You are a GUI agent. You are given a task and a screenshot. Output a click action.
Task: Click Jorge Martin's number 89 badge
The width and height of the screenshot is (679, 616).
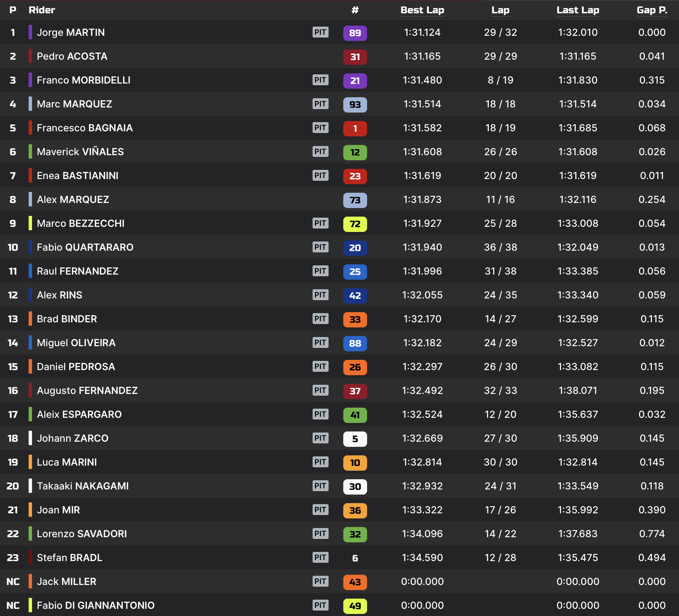[355, 33]
